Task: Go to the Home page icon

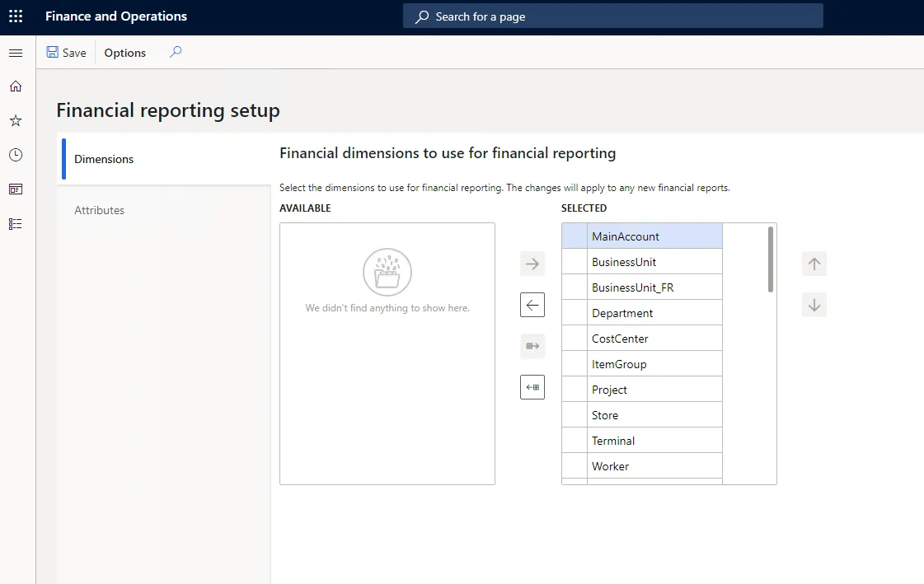Action: pyautogui.click(x=15, y=86)
